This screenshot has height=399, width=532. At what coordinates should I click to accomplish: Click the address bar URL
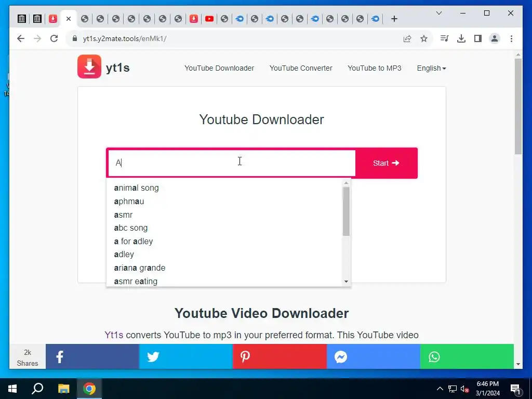pyautogui.click(x=125, y=38)
